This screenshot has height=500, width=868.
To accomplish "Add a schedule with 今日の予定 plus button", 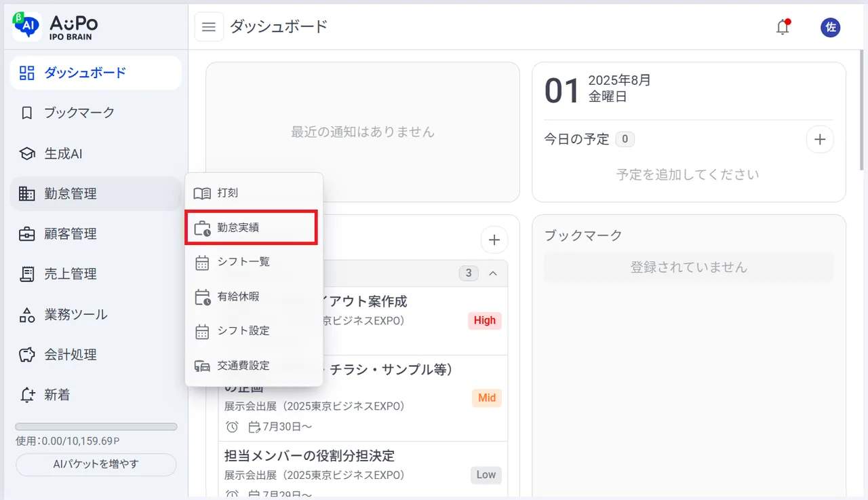I will (820, 139).
